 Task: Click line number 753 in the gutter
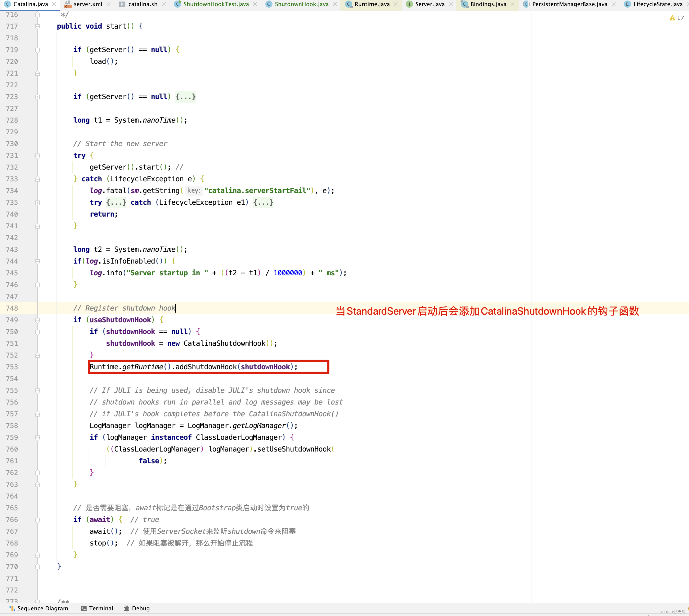[12, 367]
